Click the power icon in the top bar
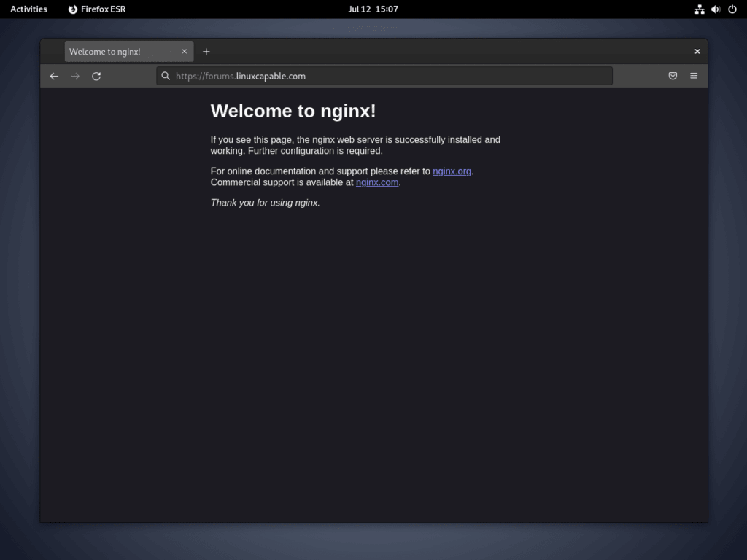The width and height of the screenshot is (747, 560). (732, 9)
